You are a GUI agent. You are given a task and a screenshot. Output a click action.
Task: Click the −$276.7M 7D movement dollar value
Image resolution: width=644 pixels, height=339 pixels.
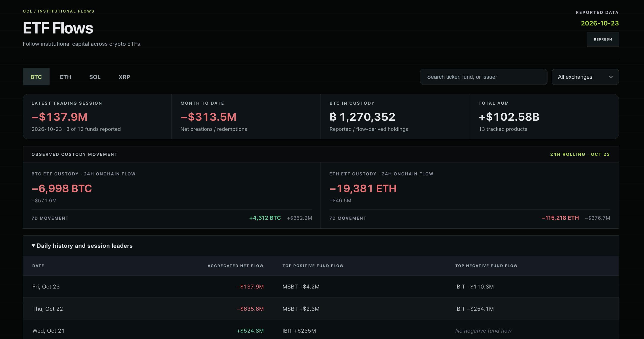click(597, 218)
